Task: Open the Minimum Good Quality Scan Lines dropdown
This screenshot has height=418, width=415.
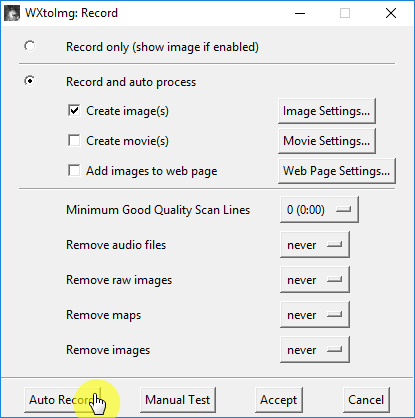Action: click(319, 210)
